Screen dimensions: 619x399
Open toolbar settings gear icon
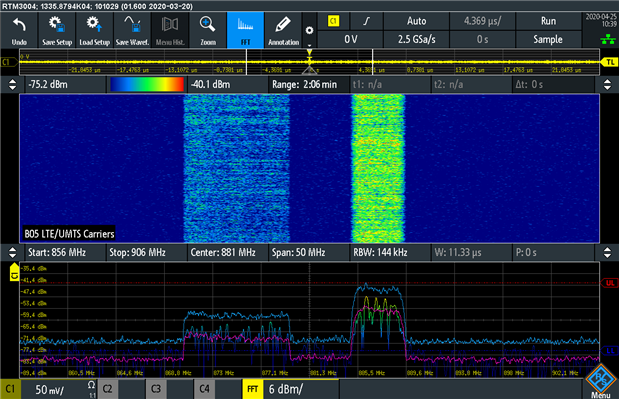310,30
